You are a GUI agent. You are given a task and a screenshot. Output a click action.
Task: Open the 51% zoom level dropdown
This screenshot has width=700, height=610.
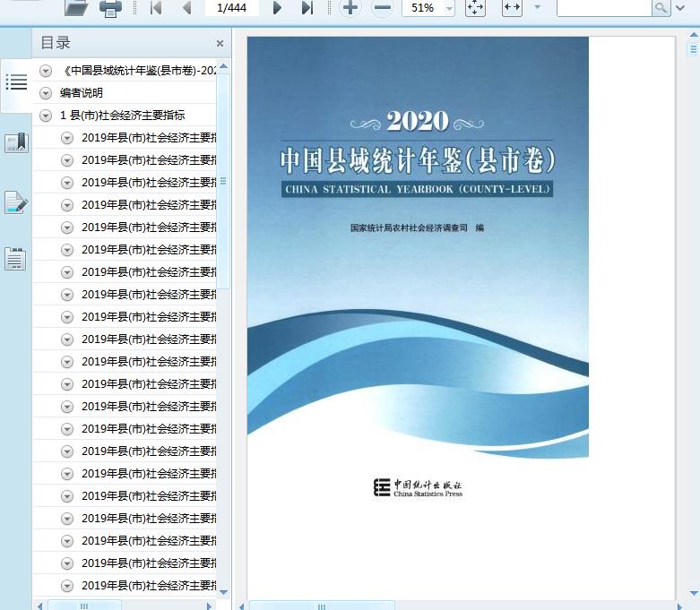pyautogui.click(x=449, y=8)
